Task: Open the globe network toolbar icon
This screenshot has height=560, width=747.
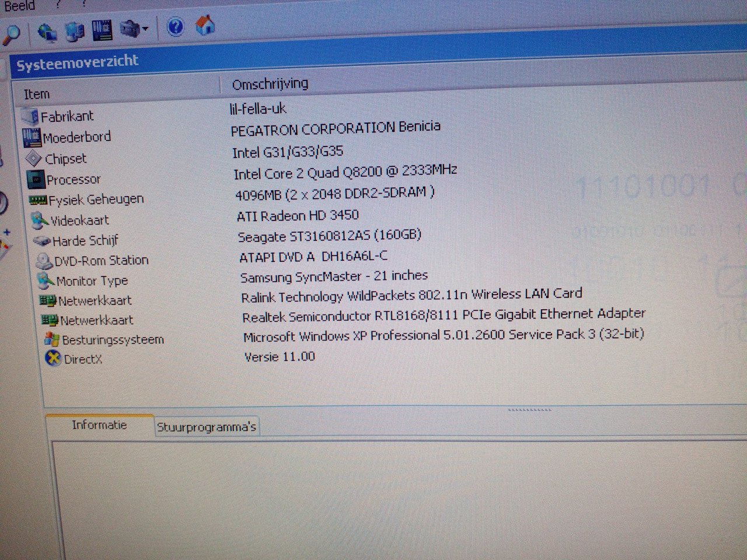Action: tap(47, 32)
